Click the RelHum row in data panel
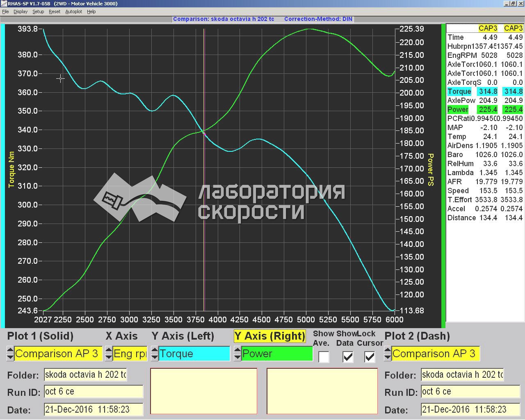The width and height of the screenshot is (525, 420). coord(485,164)
